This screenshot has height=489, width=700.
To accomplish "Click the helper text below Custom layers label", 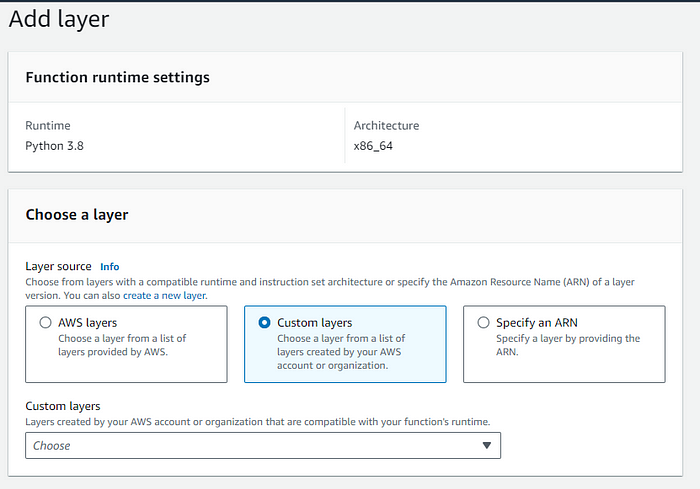I will pos(257,421).
